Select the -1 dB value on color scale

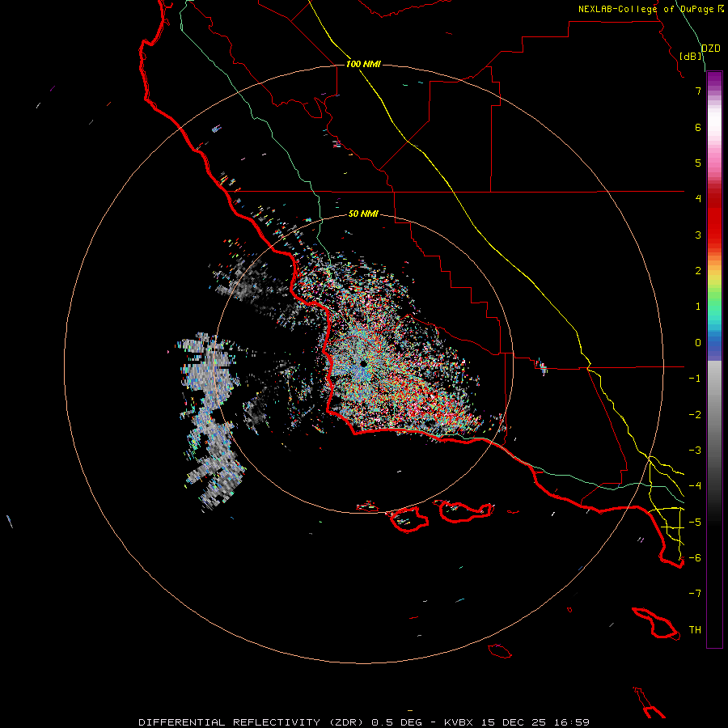[695, 379]
